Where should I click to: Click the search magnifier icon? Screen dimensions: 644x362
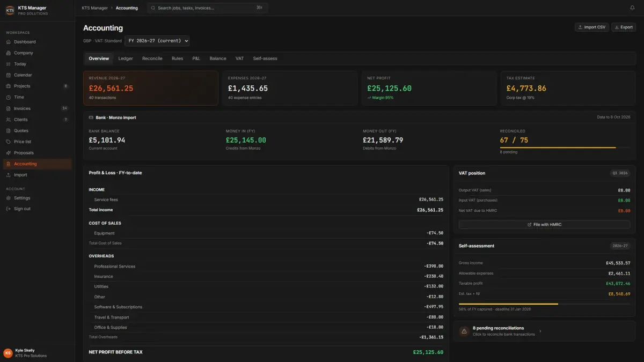[153, 8]
